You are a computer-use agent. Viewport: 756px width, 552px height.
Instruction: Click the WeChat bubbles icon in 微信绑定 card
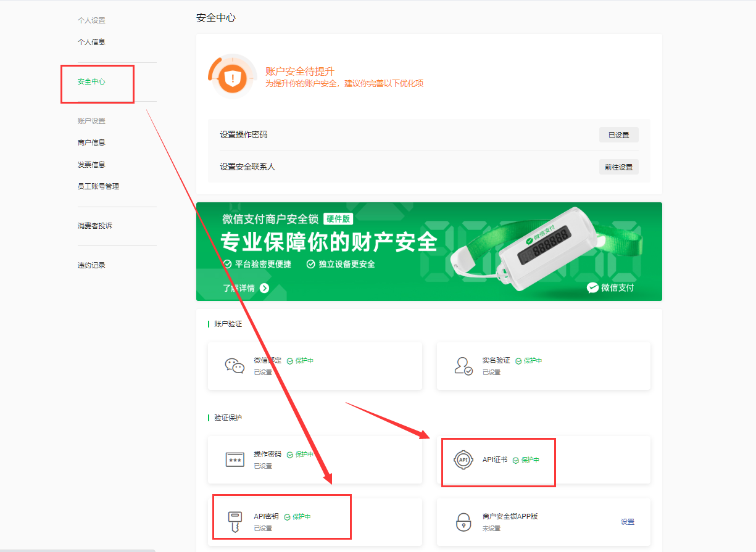click(235, 366)
